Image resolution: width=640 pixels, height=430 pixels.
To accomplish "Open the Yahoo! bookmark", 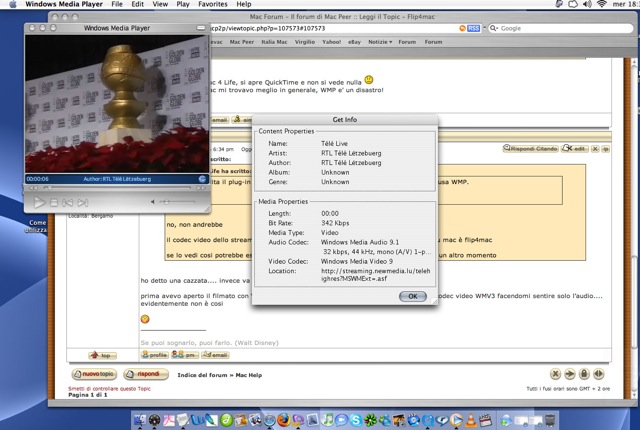I will coord(331,42).
